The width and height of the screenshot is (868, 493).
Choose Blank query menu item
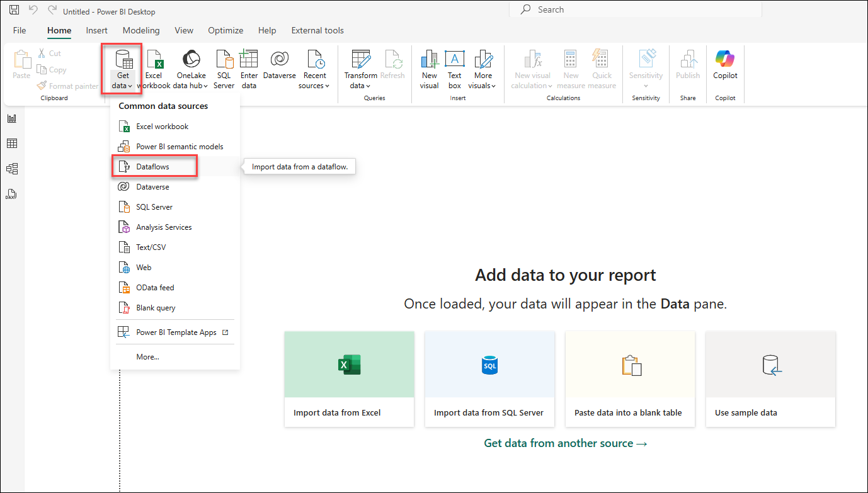coord(174,308)
